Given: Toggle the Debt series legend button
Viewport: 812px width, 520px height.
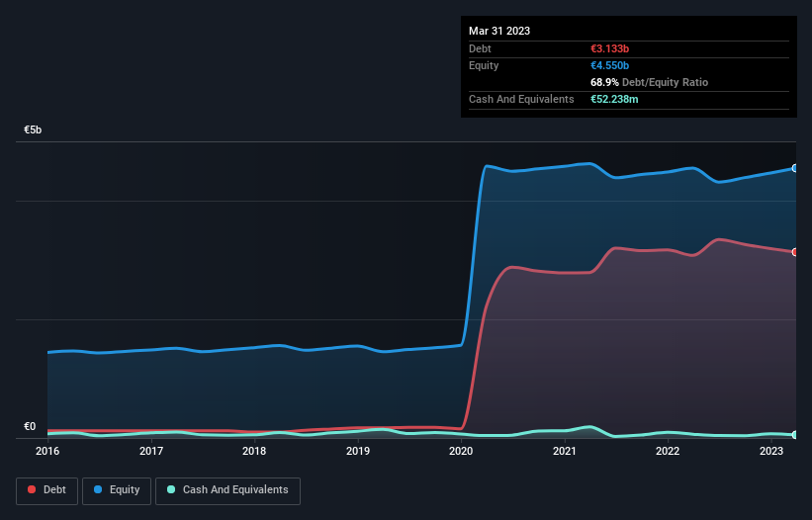Looking at the screenshot, I should click(x=47, y=490).
